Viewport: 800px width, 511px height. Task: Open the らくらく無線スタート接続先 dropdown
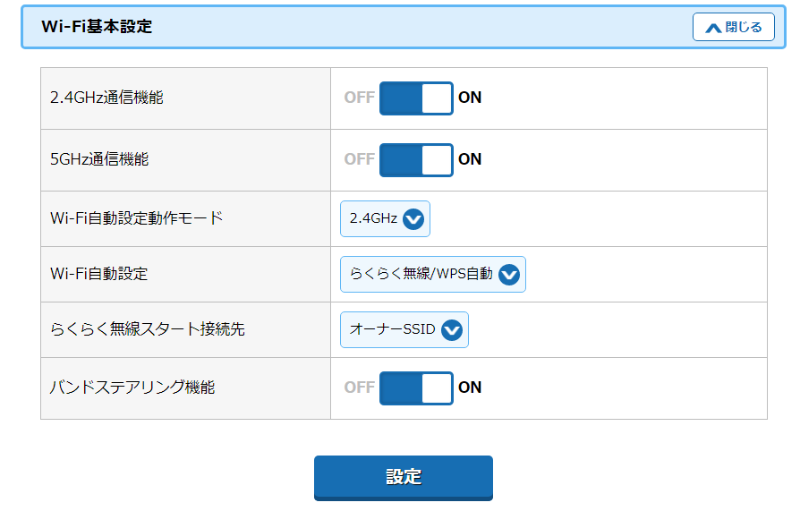click(x=404, y=330)
